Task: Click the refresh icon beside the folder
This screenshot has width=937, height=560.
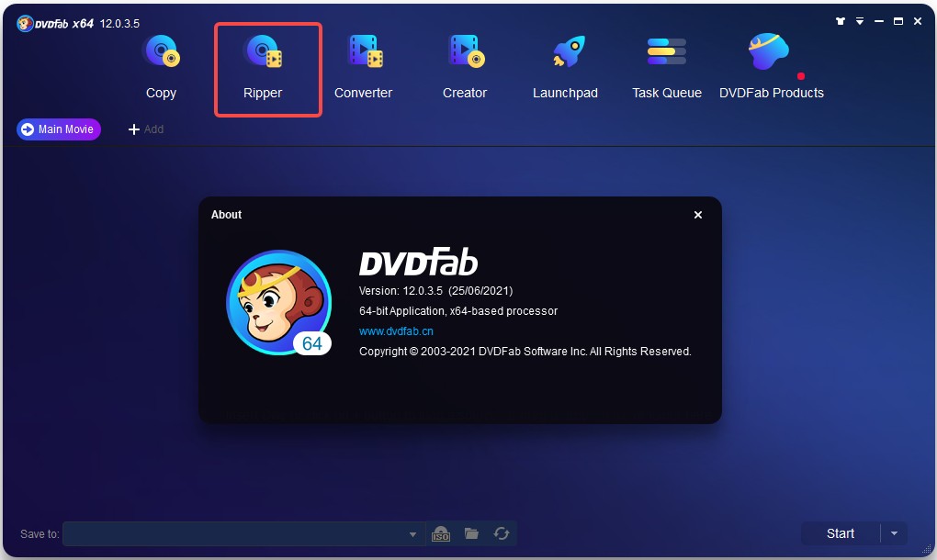Action: pyautogui.click(x=501, y=533)
